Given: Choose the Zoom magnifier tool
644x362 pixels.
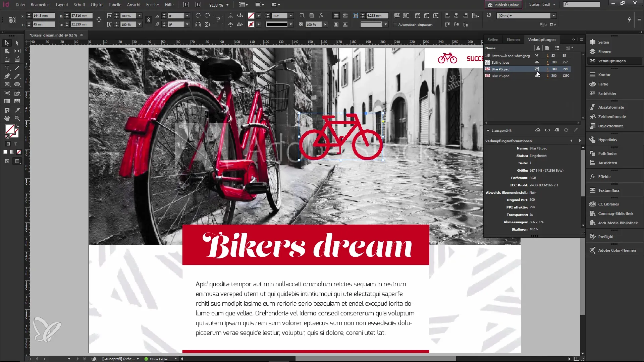Looking at the screenshot, I should point(17,118).
